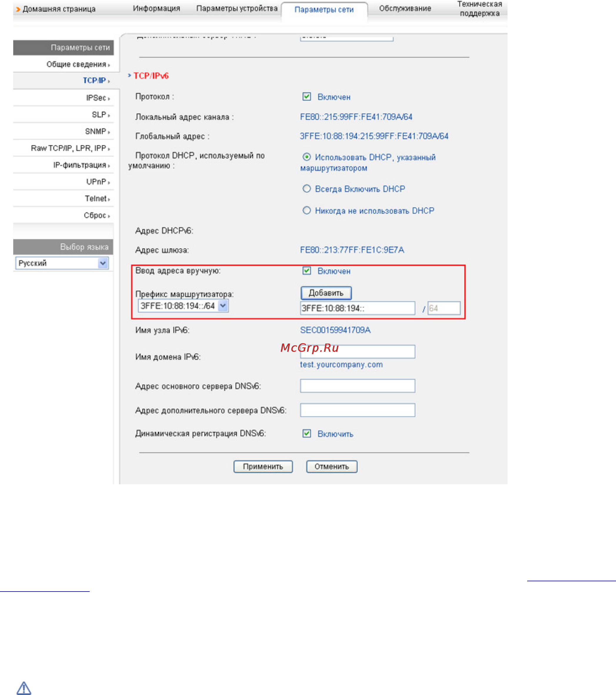Click the primary DNSv6 server address field
Screen dimensions: 616x695
tap(358, 386)
